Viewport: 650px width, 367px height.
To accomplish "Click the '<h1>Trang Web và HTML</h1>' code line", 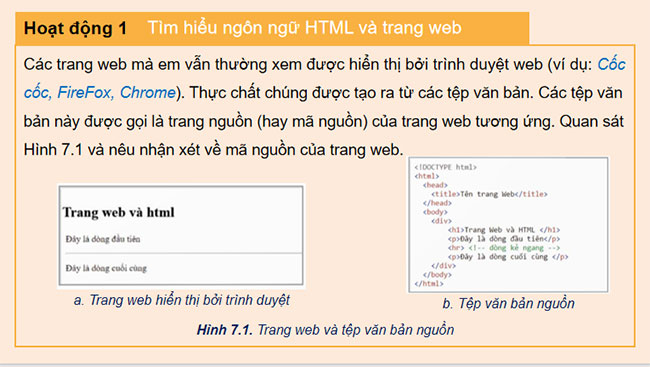I will point(504,230).
